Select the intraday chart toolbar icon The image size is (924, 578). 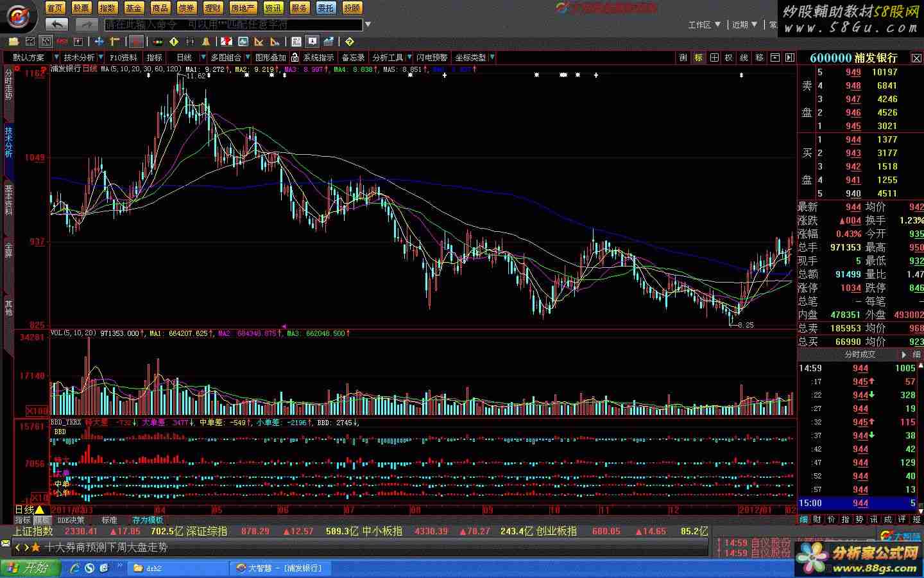[30, 42]
